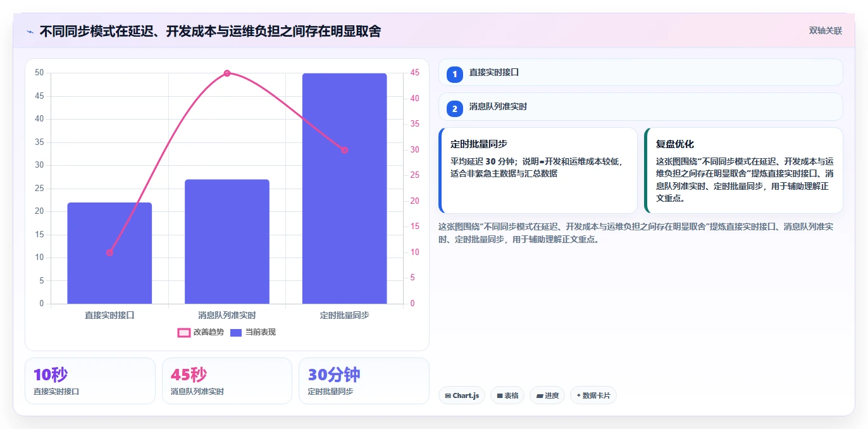Click the x-axis label 消息队列准实时

click(x=227, y=314)
